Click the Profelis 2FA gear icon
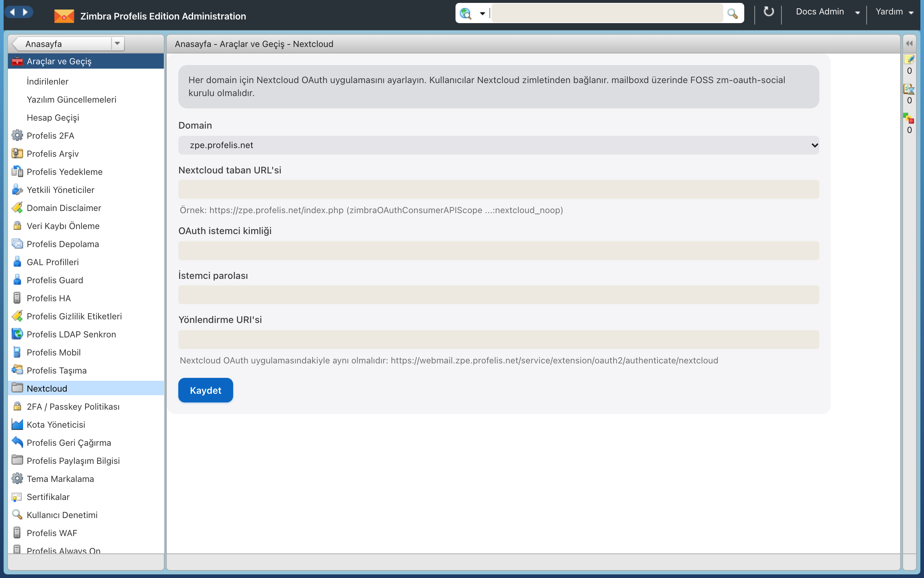 [x=17, y=135]
